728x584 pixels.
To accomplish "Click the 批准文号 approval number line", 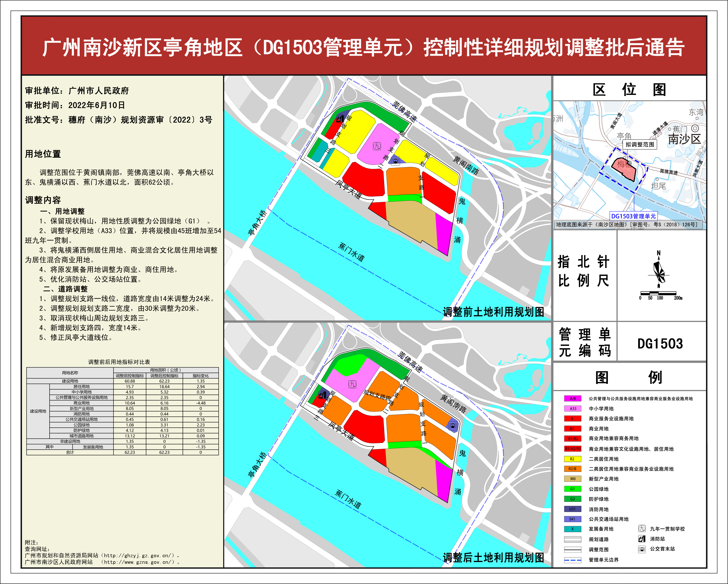I will [x=119, y=120].
